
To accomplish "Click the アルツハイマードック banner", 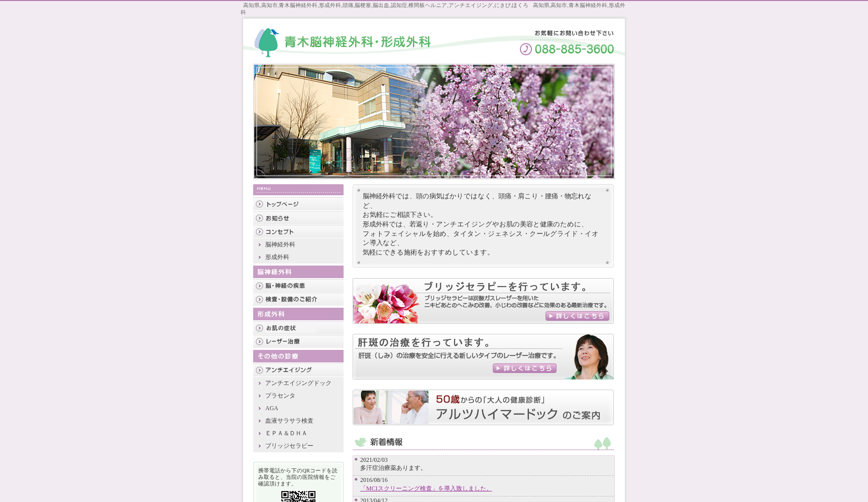I will (483, 407).
